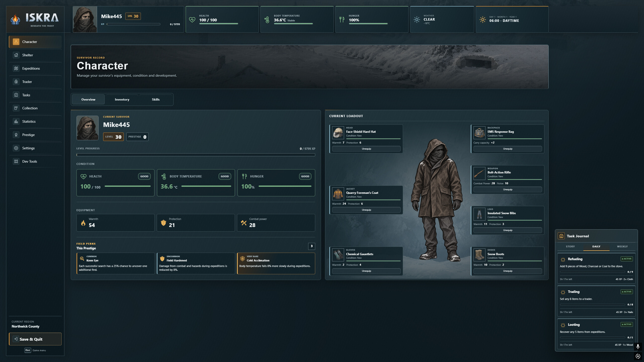Unequip the Face-Shield Hard Hat

click(366, 149)
